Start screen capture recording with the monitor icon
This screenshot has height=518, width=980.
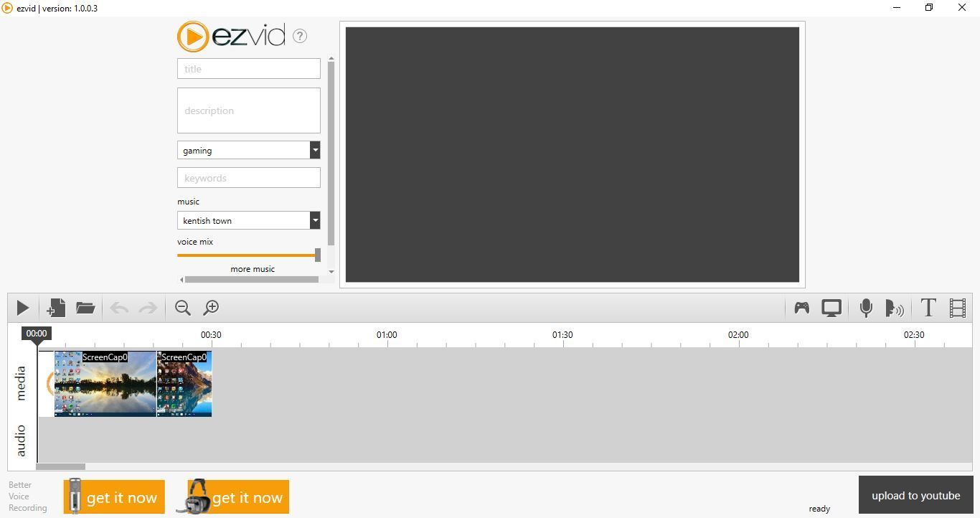point(831,308)
